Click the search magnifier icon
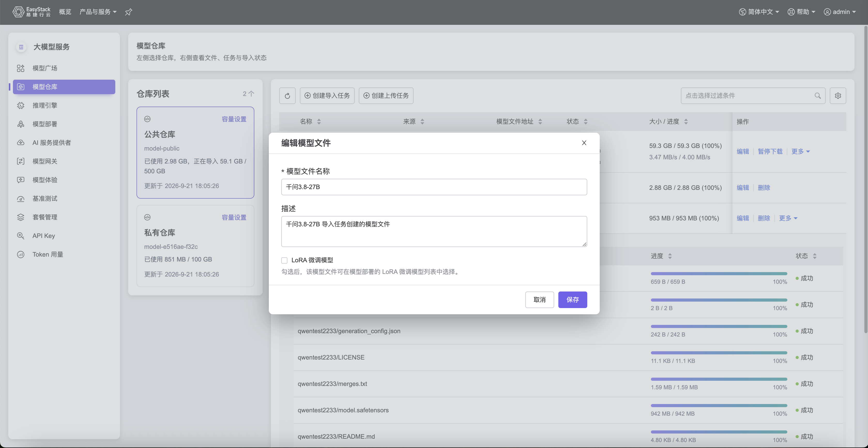Image resolution: width=868 pixels, height=448 pixels. click(x=818, y=96)
